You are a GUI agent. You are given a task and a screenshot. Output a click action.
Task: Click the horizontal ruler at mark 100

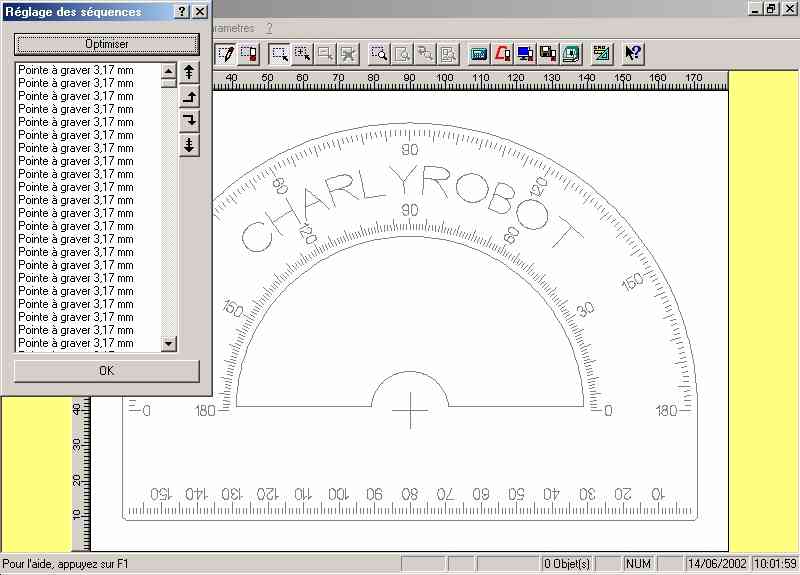(445, 78)
